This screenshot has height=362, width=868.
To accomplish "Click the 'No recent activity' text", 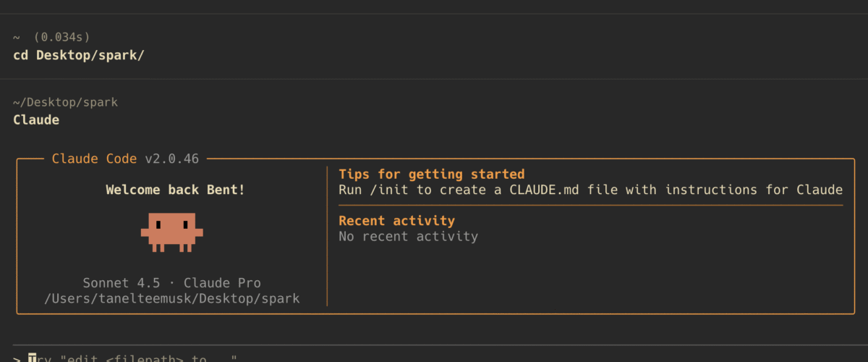I will click(x=409, y=236).
